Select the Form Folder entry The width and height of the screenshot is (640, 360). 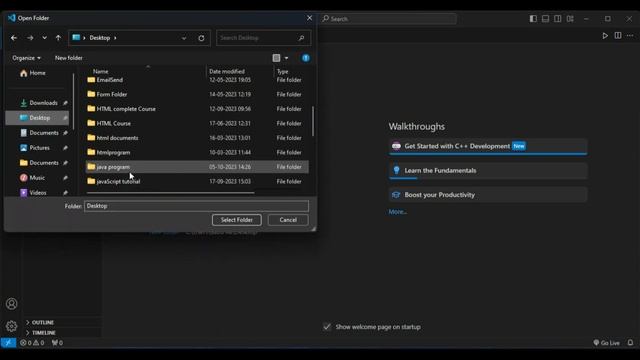pos(197,94)
